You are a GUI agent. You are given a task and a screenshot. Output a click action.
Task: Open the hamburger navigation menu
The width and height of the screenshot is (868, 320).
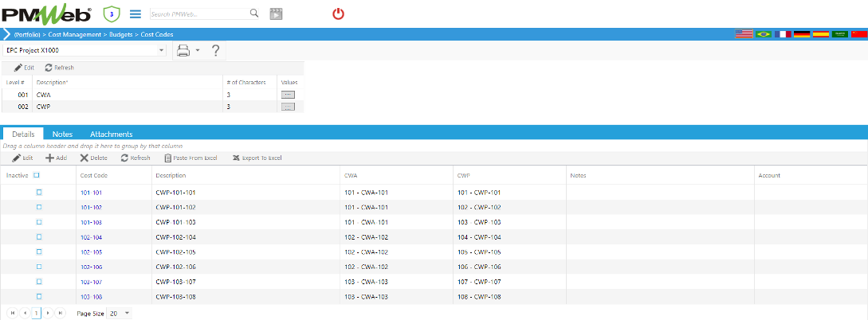tap(136, 14)
